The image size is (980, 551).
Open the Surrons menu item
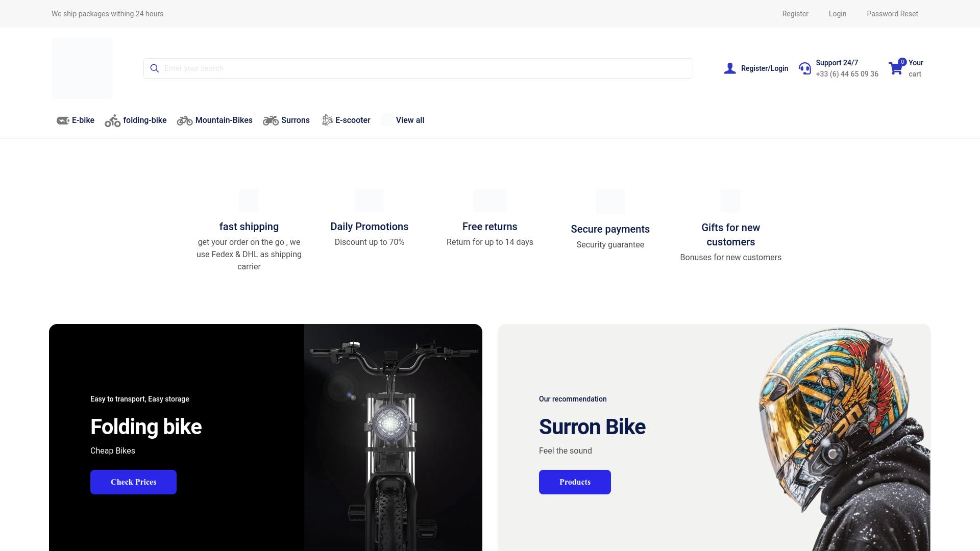click(295, 120)
